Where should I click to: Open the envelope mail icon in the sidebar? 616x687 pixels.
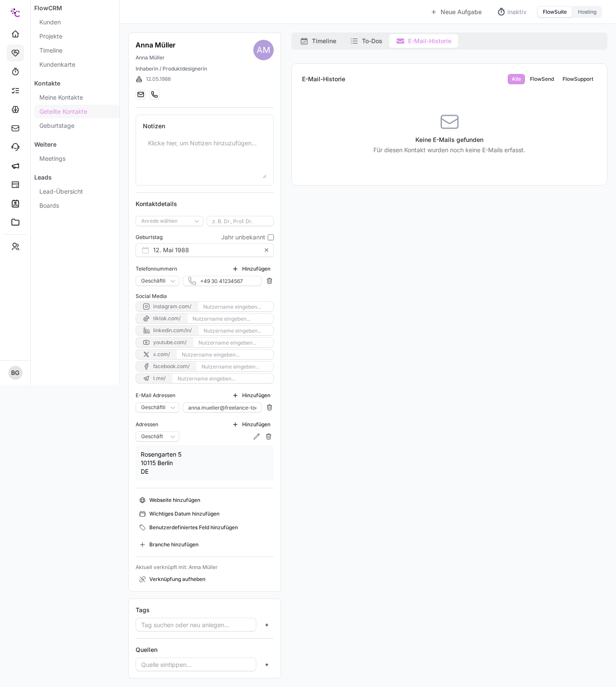[x=15, y=128]
